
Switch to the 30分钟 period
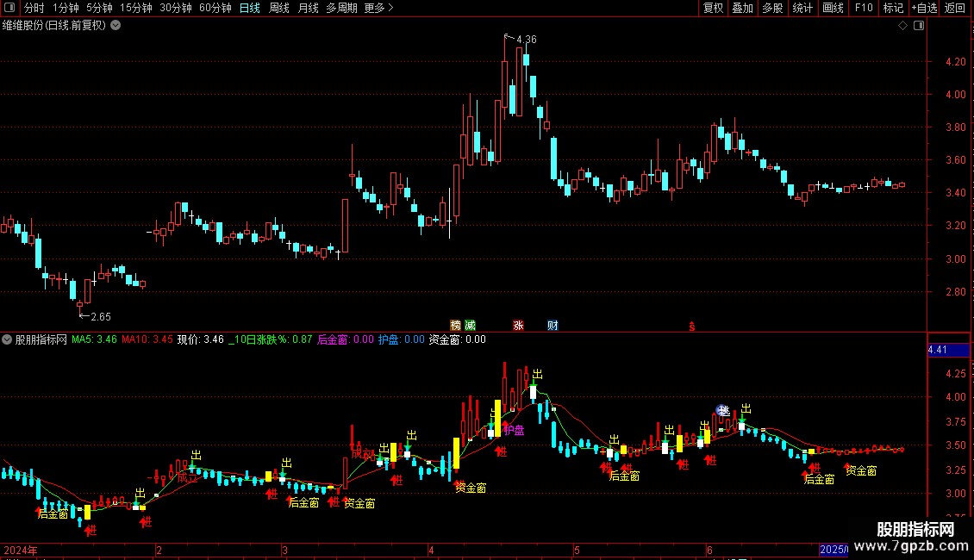tap(176, 8)
